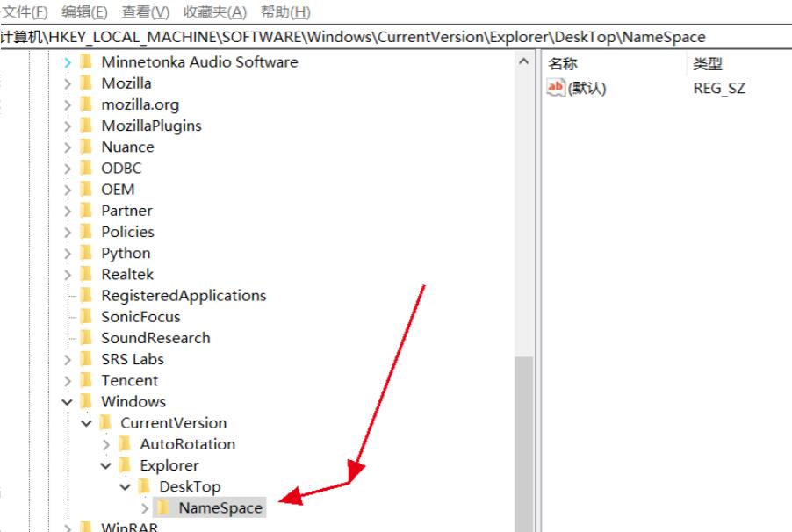Screen dimensions: 792x532
Task: Select the SoundResearch key label
Action: pos(155,338)
